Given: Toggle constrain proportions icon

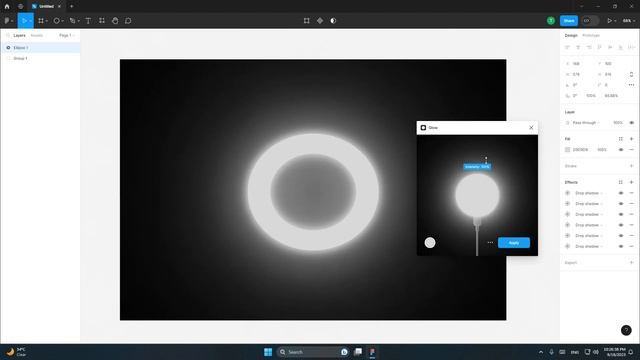Looking at the screenshot, I should tap(631, 74).
